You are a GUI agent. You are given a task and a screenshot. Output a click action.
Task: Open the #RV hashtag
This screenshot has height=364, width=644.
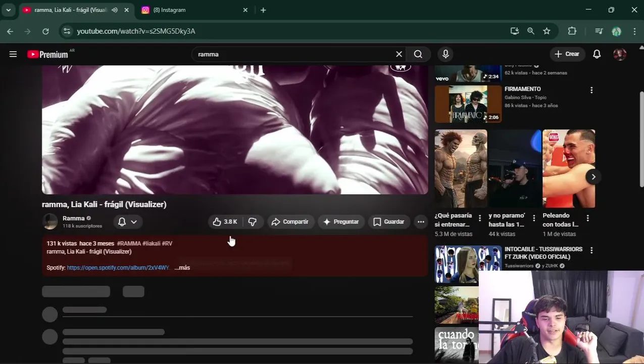(167, 244)
